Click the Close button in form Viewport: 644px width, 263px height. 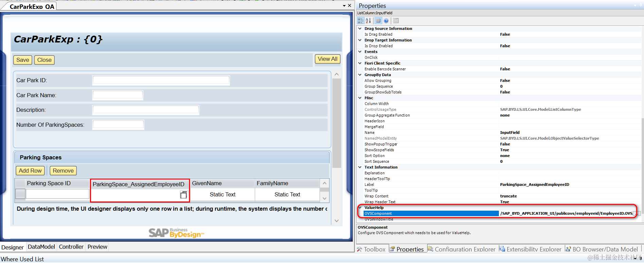[x=45, y=60]
